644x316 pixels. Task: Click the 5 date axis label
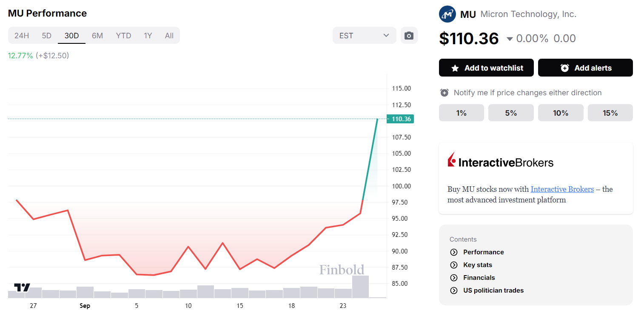click(x=137, y=306)
